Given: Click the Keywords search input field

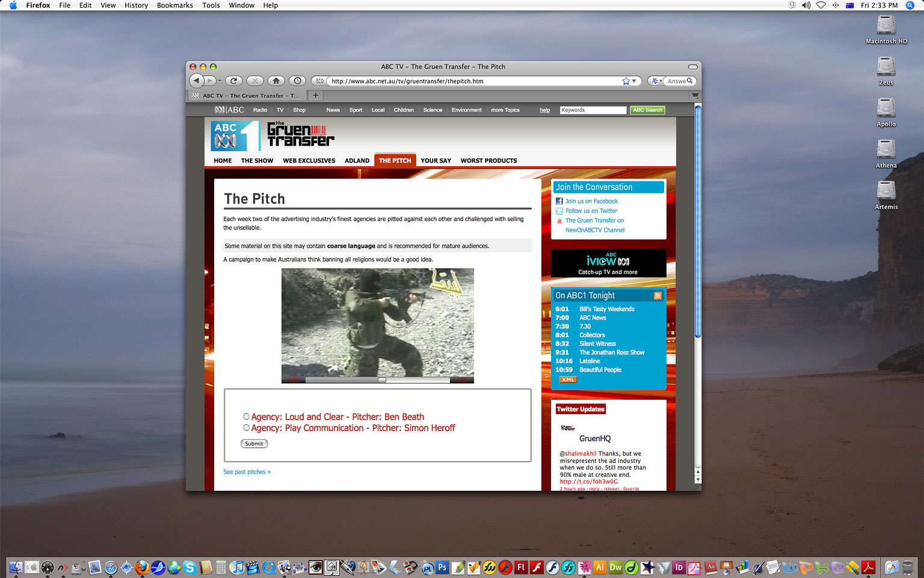Looking at the screenshot, I should click(x=593, y=110).
